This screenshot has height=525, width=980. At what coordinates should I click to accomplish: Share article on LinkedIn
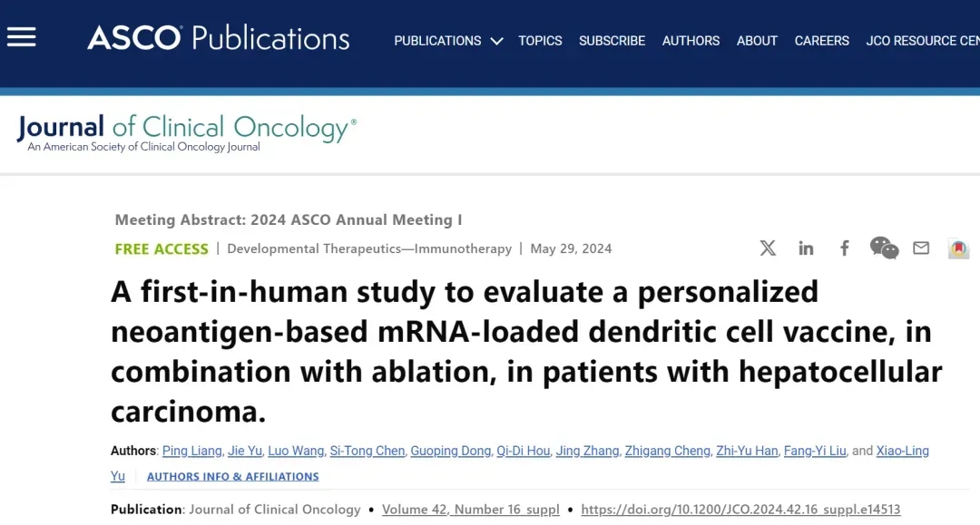(x=806, y=248)
